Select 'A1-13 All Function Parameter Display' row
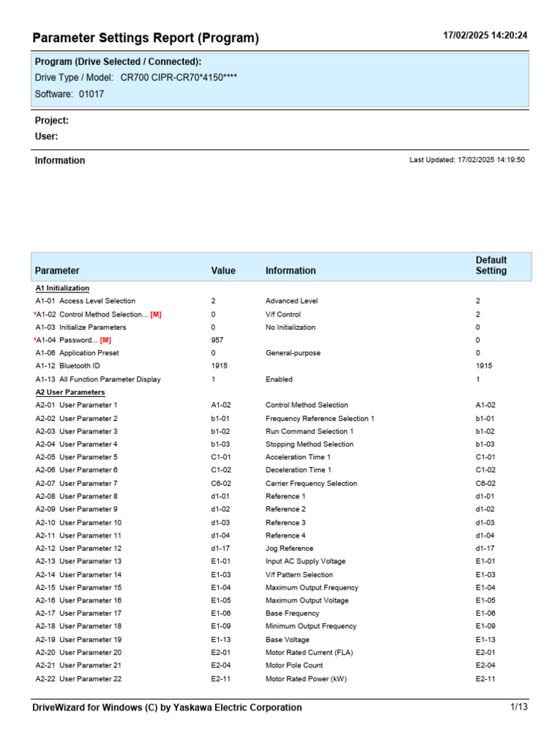 coord(281,379)
